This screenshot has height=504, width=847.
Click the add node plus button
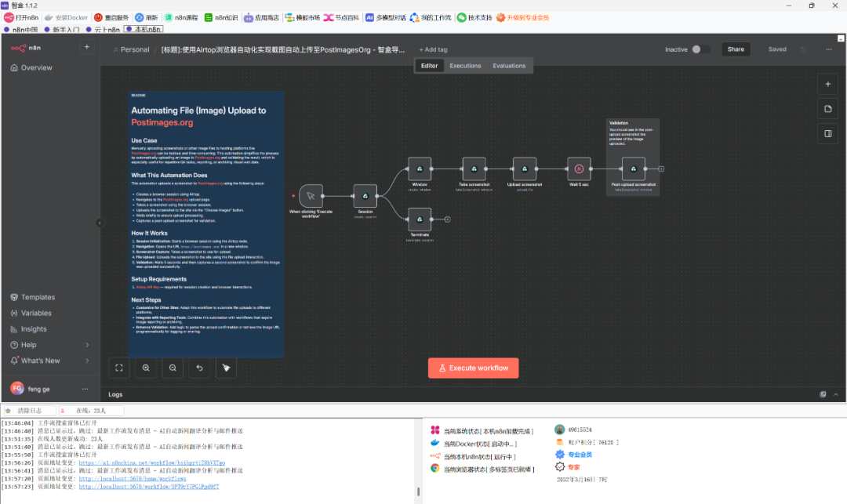pyautogui.click(x=827, y=84)
